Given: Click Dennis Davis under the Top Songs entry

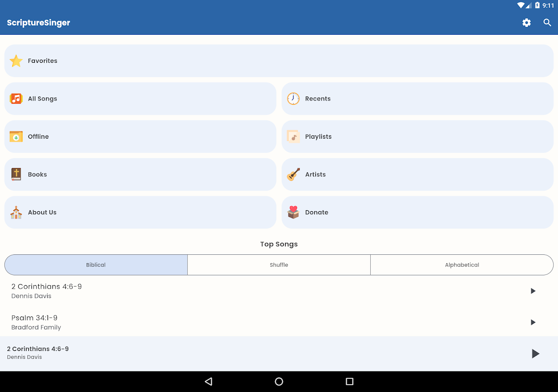Looking at the screenshot, I should 31,296.
